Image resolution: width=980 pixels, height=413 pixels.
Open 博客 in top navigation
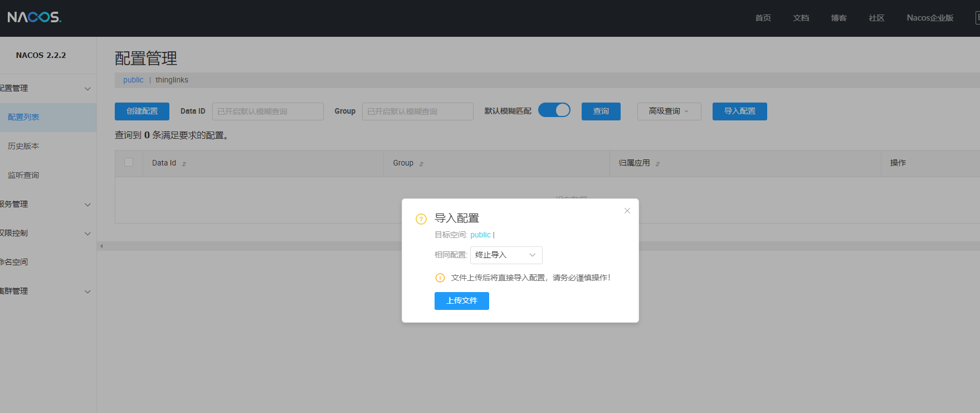point(839,18)
